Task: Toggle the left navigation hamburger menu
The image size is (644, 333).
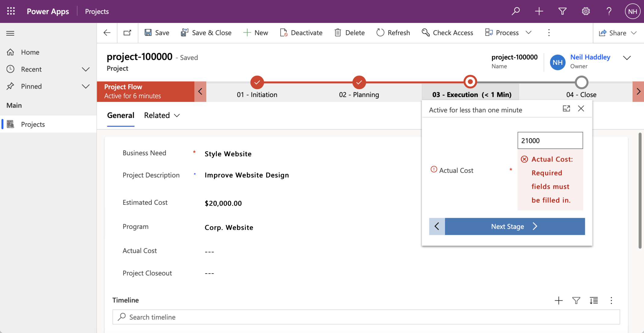Action: click(10, 33)
